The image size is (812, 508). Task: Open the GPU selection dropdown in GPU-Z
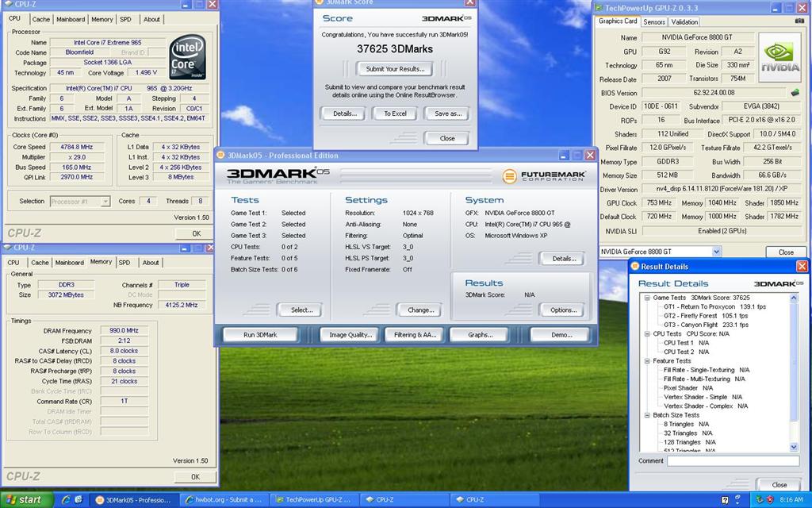[x=716, y=252]
